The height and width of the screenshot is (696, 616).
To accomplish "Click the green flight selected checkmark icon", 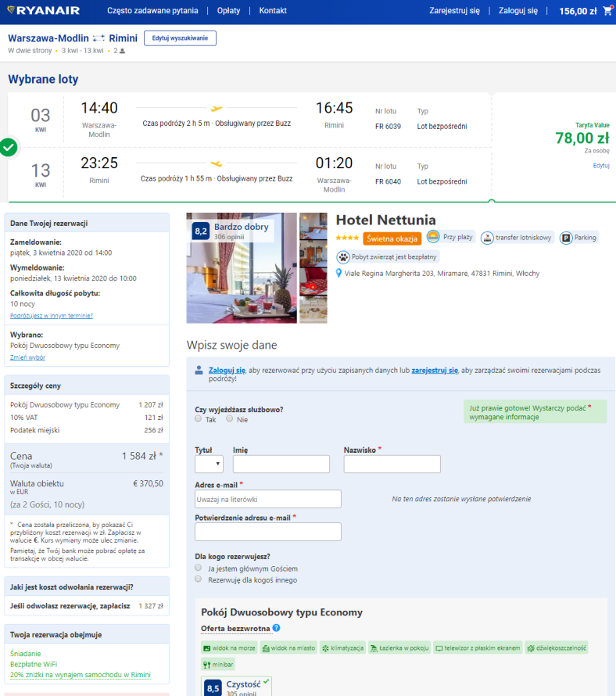I will click(9, 147).
